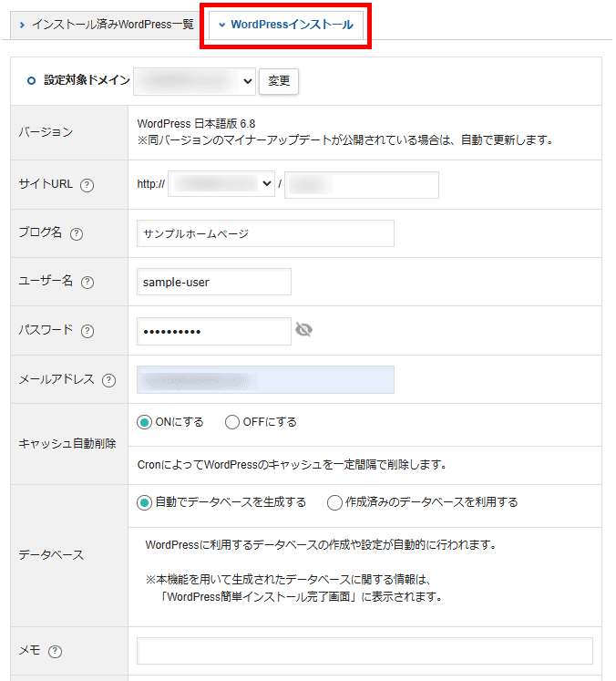Click the text WordPress 日本語版 6.8
This screenshot has height=681, width=616.
pos(196,124)
